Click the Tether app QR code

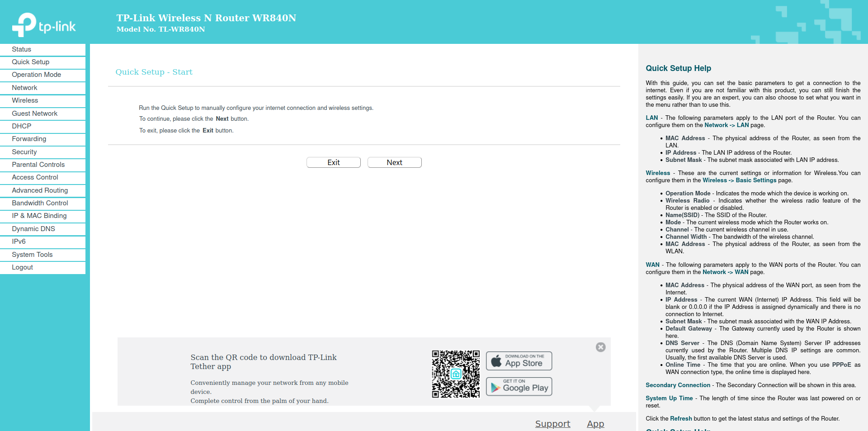(456, 374)
